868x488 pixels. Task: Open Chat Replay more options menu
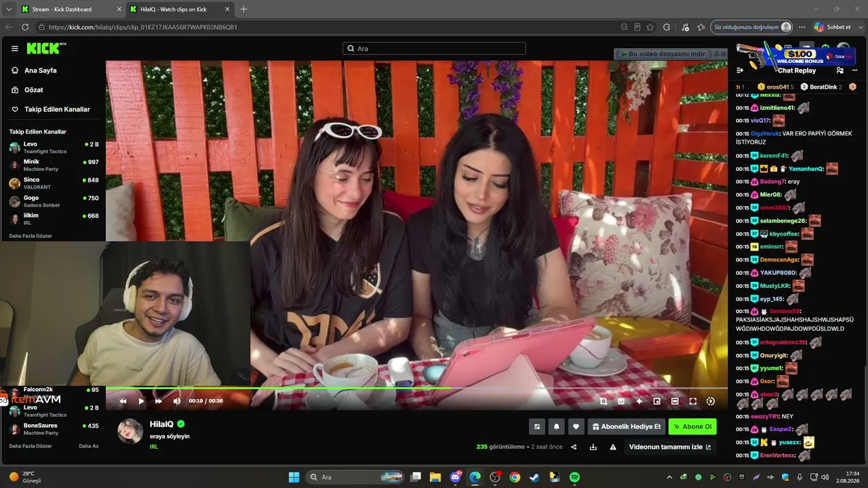coord(854,70)
